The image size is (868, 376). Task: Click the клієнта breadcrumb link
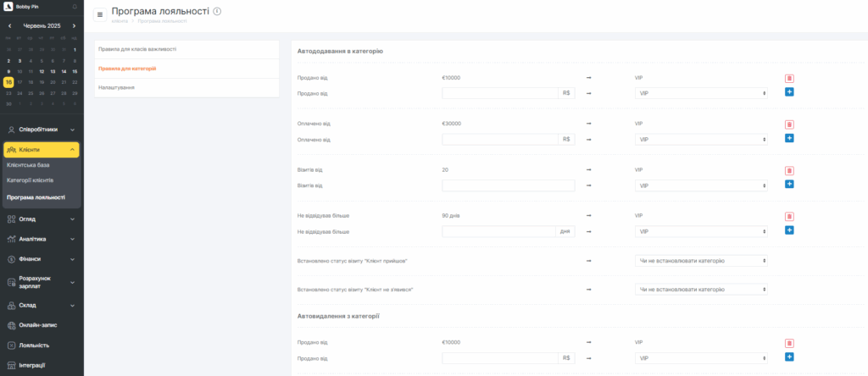[x=120, y=21]
